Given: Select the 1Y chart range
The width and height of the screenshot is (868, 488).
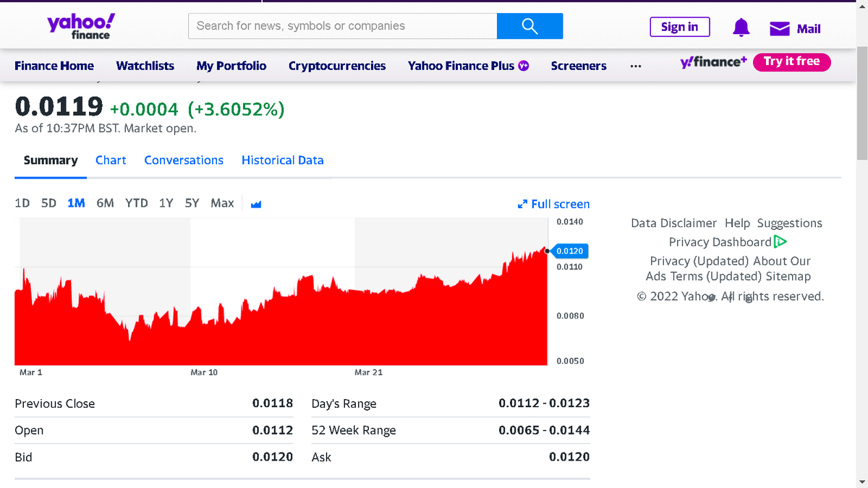Looking at the screenshot, I should point(166,203).
